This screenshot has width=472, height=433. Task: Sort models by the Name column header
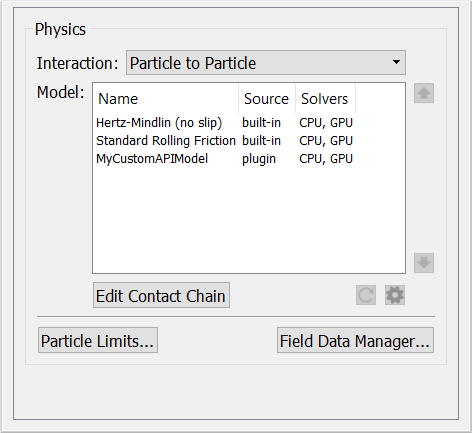coord(166,99)
